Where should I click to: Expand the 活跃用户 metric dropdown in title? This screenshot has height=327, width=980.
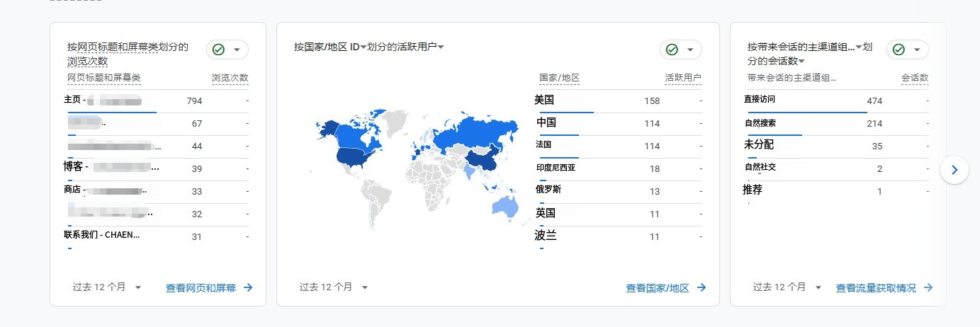(441, 47)
